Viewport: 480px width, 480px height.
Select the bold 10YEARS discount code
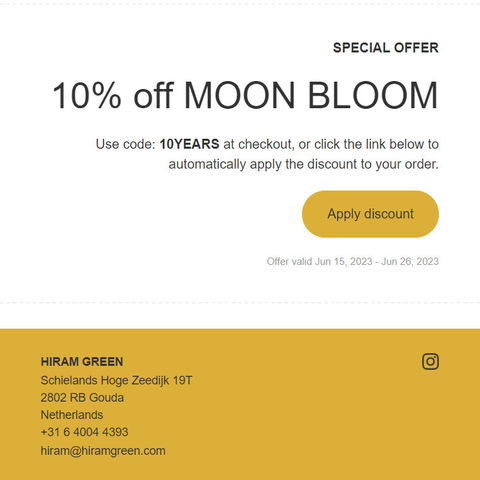pos(189,144)
